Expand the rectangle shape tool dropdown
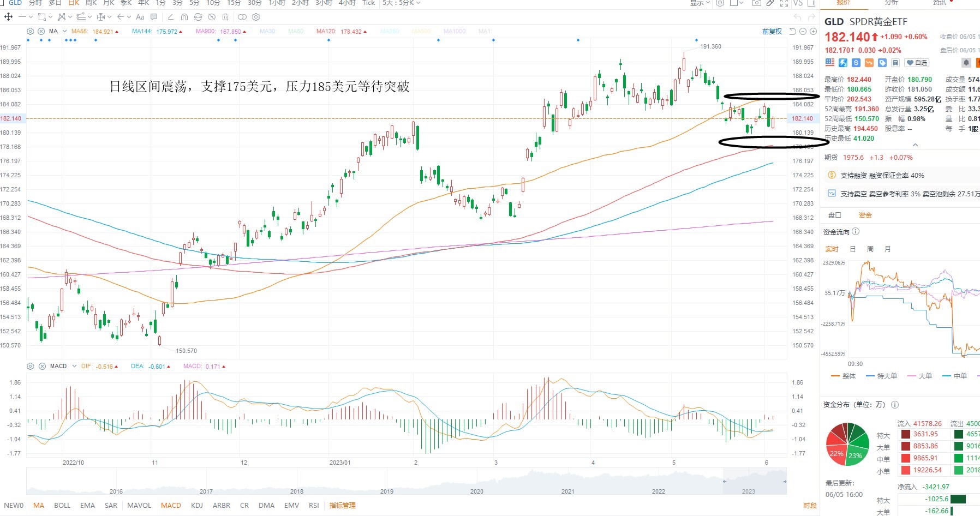This screenshot has width=980, height=516. (50, 17)
